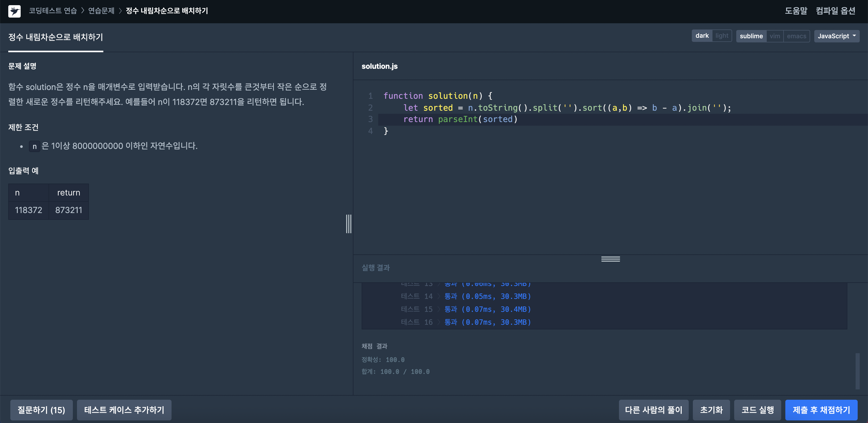Click the 테스트 14 result row

[466, 296]
